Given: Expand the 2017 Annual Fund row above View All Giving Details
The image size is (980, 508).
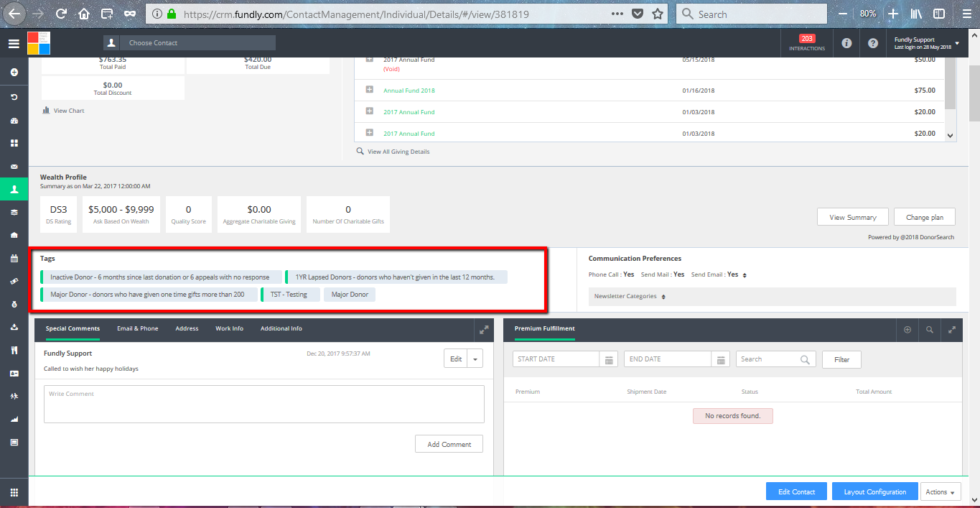Looking at the screenshot, I should tap(369, 133).
